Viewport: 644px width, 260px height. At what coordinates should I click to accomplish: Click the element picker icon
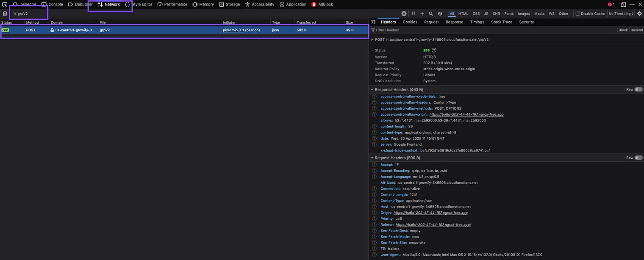click(5, 4)
